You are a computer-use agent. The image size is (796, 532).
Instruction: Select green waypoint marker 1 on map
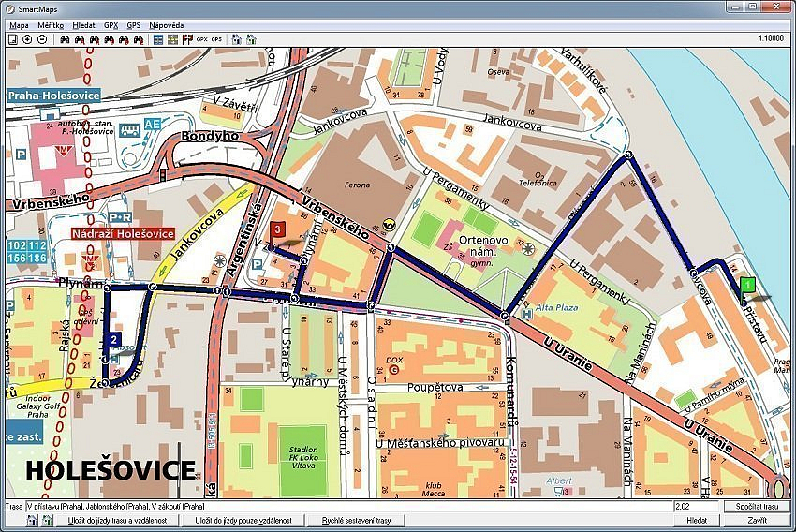point(746,286)
